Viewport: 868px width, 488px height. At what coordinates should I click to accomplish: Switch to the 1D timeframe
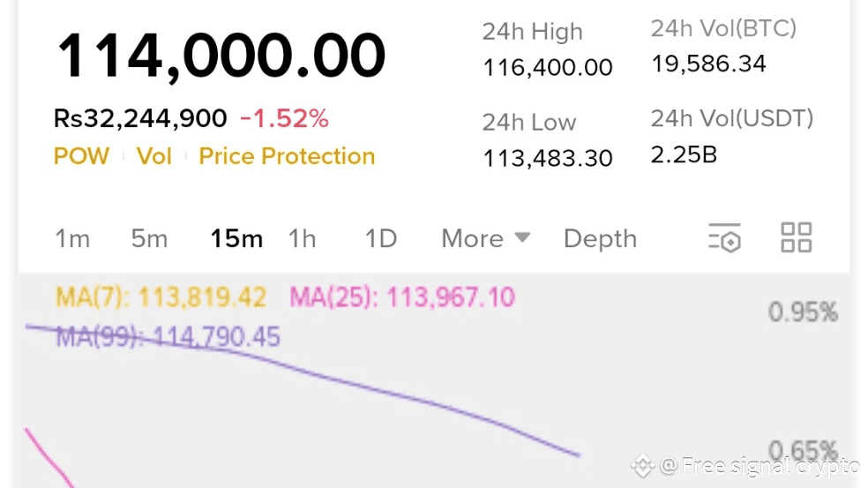pos(381,239)
